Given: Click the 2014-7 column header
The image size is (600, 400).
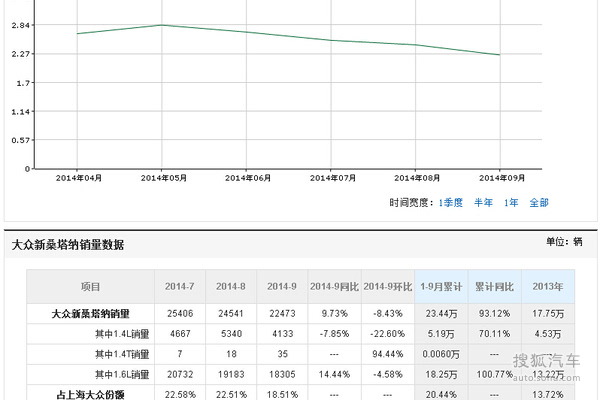Looking at the screenshot, I should [179, 287].
